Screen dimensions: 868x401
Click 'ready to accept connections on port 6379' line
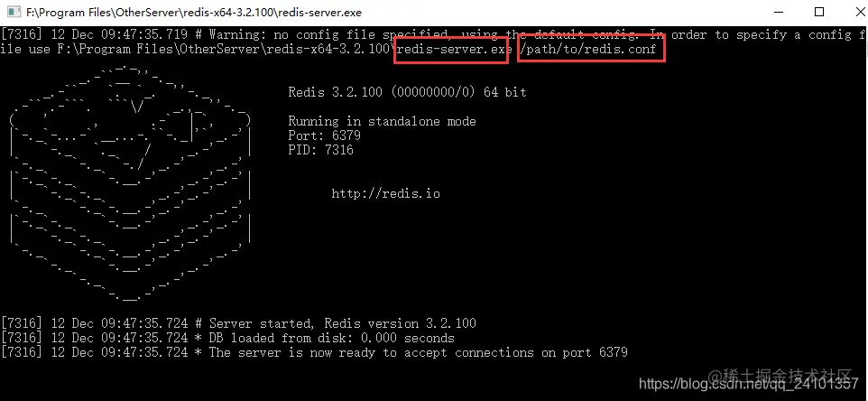pyautogui.click(x=314, y=352)
